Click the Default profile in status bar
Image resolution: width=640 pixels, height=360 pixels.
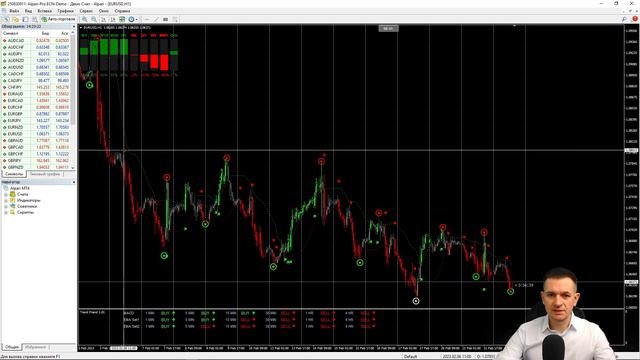tap(411, 357)
